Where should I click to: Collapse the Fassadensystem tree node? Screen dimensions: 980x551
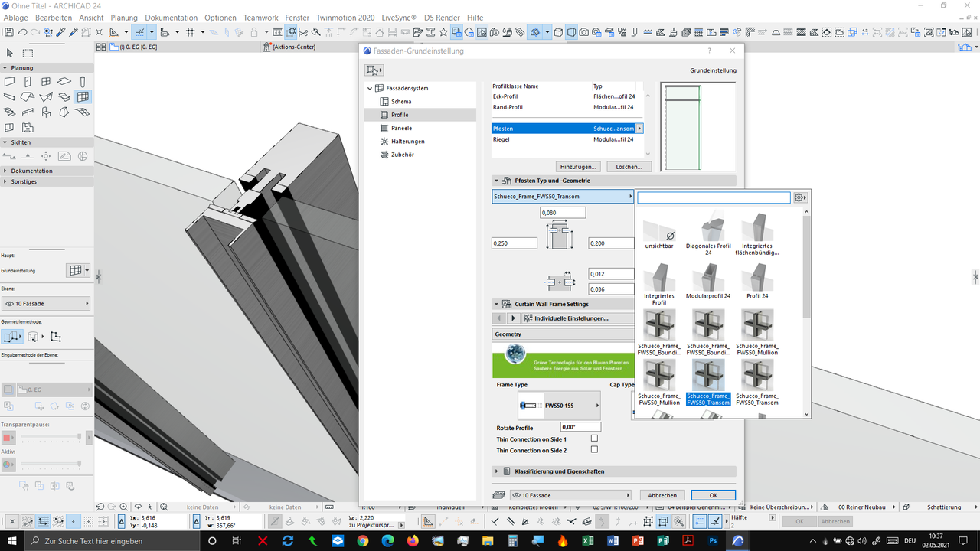pos(370,88)
